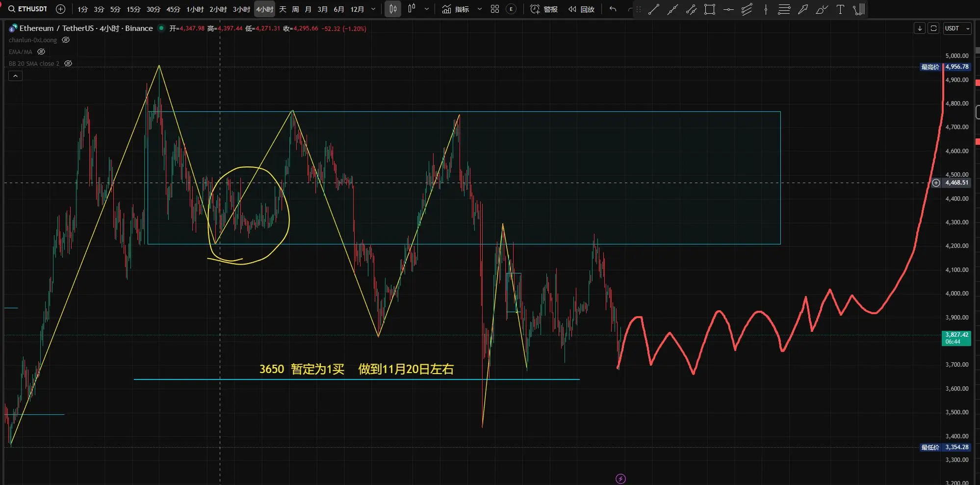This screenshot has height=485, width=980.
Task: Switch to the 30分 timeframe
Action: click(154, 9)
